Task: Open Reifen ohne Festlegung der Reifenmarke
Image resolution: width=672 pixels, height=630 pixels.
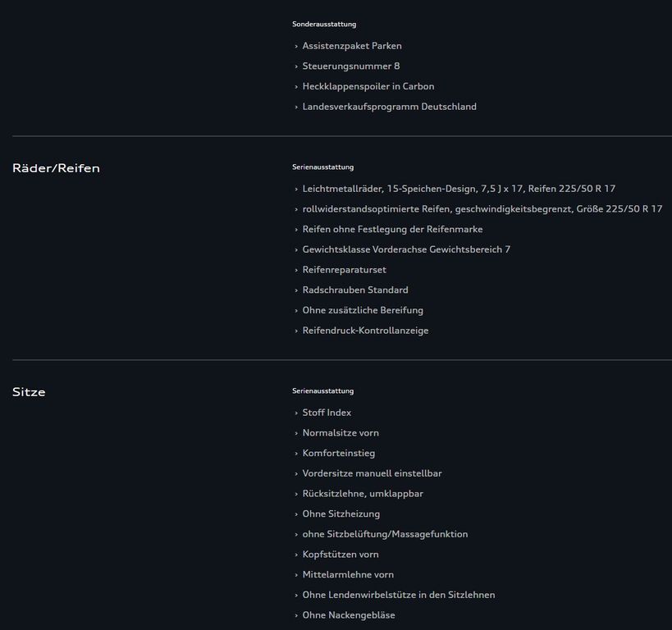Action: 392,230
